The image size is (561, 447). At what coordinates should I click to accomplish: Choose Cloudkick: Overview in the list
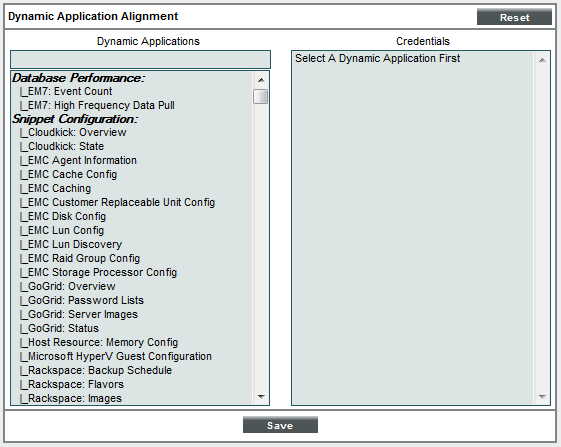[73, 132]
